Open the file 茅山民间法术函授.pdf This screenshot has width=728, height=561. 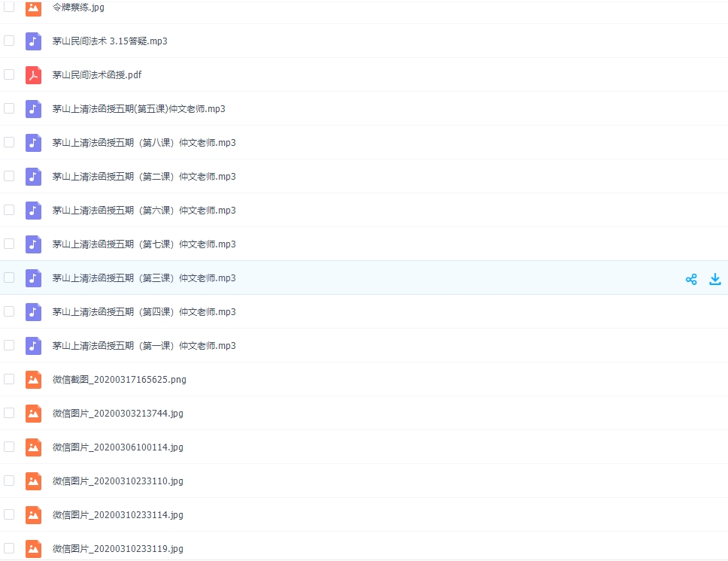(97, 75)
